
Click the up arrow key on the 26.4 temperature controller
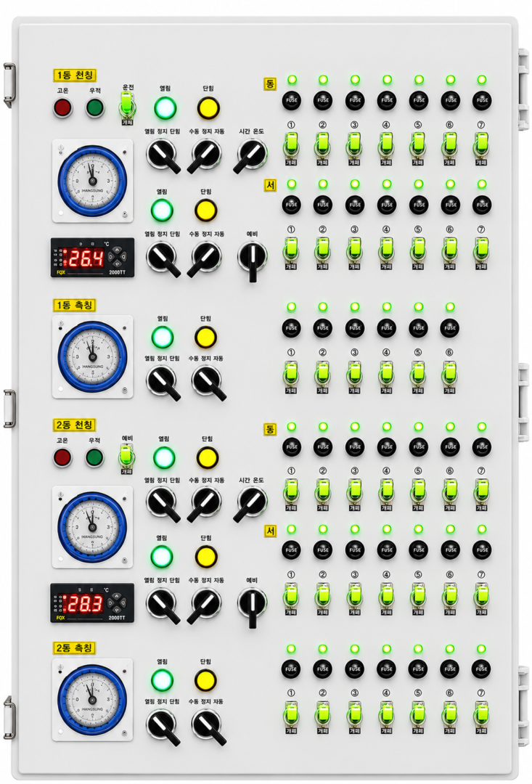117,251
